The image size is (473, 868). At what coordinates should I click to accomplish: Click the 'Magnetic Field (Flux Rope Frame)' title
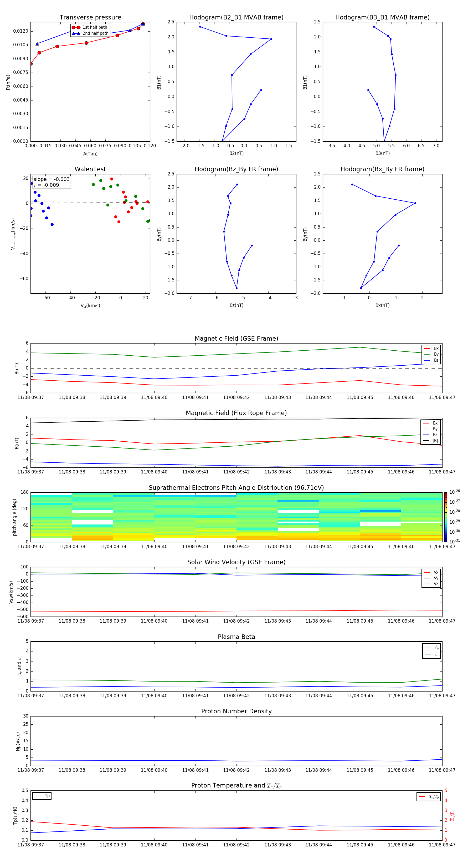[x=236, y=413]
